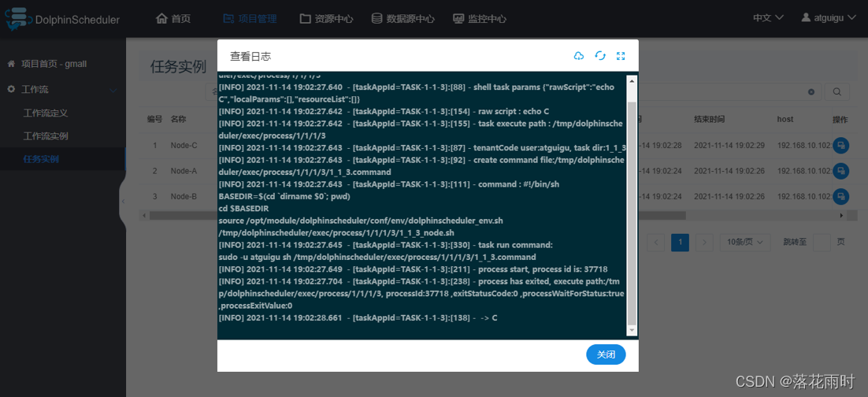Click the log scrollbar down arrow
Viewport: 868px width, 397px height.
pyautogui.click(x=631, y=331)
